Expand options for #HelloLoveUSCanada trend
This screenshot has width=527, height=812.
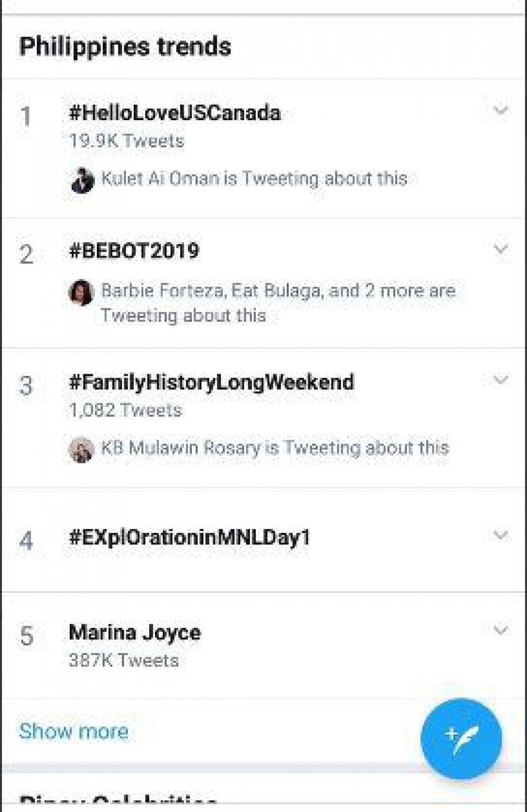[x=500, y=110]
